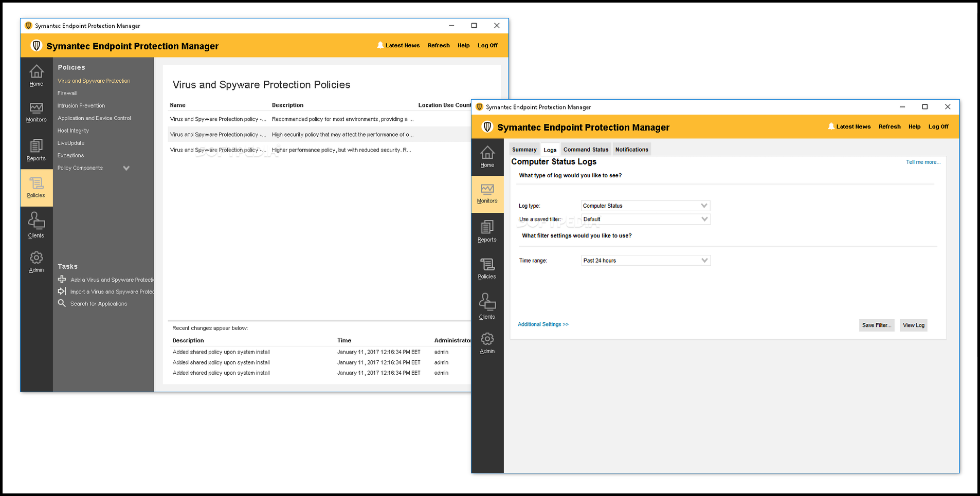Click the Save Filter button

tap(877, 325)
